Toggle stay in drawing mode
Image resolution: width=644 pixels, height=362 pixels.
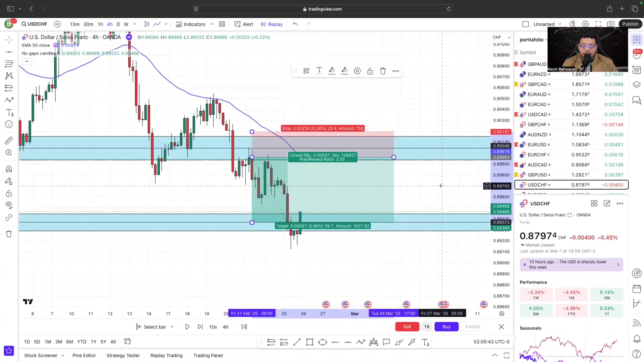(9, 181)
